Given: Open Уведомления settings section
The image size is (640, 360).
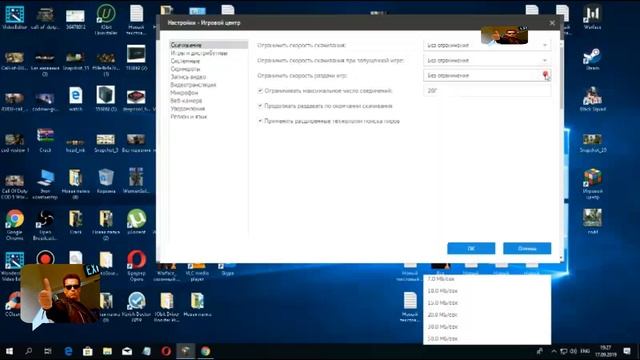Looking at the screenshot, I should tap(188, 109).
